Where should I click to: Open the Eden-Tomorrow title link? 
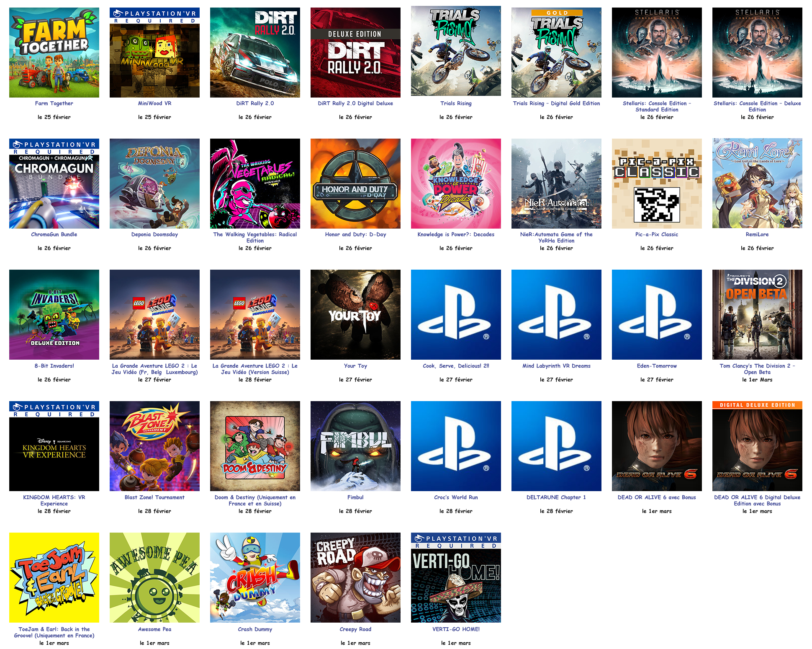pos(657,366)
